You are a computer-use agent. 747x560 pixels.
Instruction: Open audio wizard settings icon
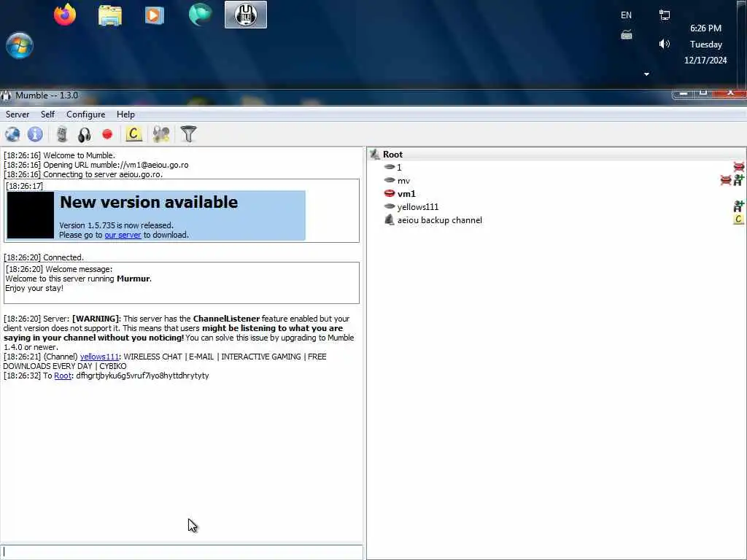tap(161, 134)
